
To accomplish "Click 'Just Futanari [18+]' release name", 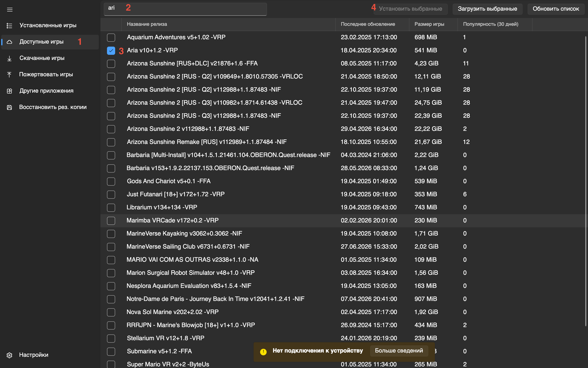I will pyautogui.click(x=176, y=194).
